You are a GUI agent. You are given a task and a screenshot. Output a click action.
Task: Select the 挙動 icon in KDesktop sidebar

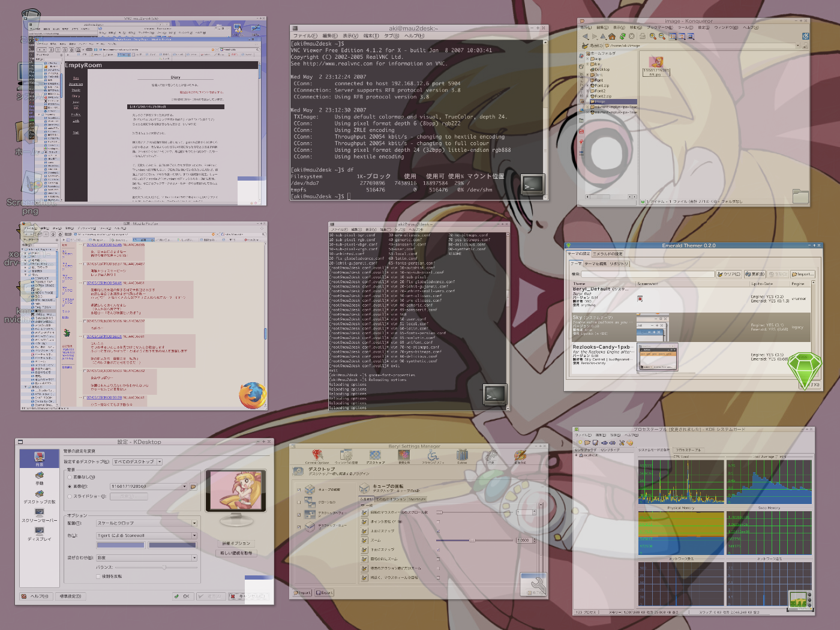(39, 478)
